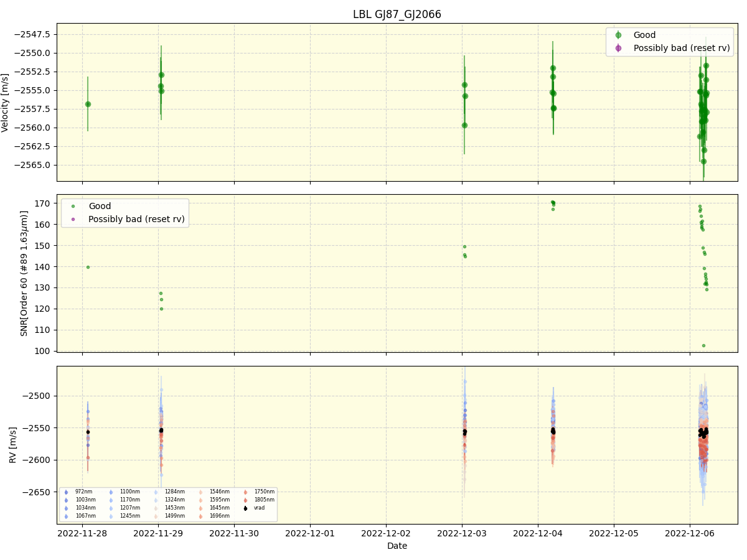Click the 1750nm legend marker
This screenshot has width=747, height=560.
click(245, 492)
